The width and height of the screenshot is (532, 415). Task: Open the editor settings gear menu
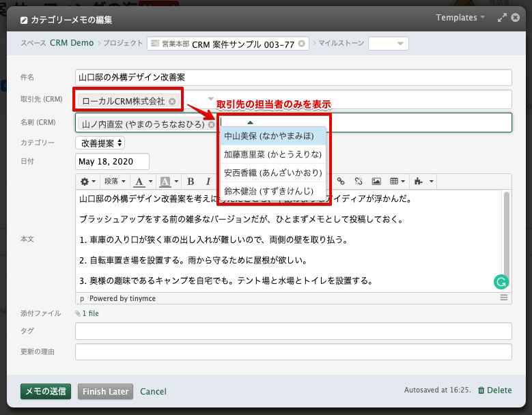click(88, 182)
